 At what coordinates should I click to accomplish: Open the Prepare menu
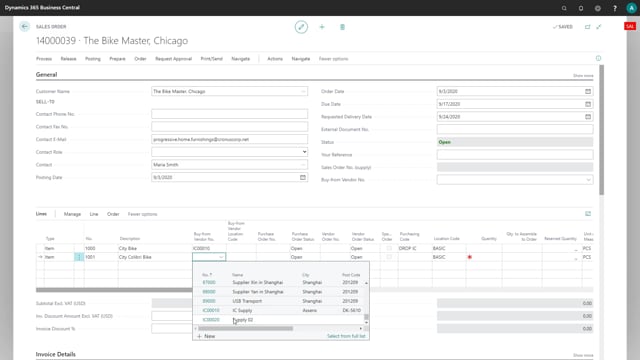pos(117,59)
